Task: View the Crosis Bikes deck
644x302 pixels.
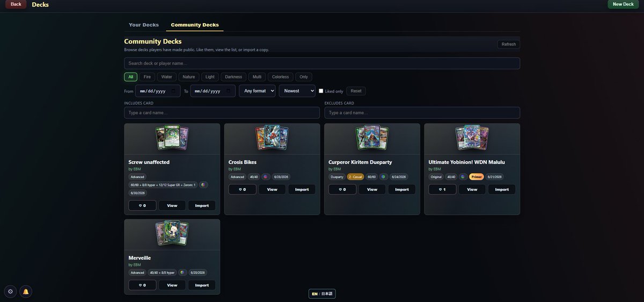Action: click(272, 189)
